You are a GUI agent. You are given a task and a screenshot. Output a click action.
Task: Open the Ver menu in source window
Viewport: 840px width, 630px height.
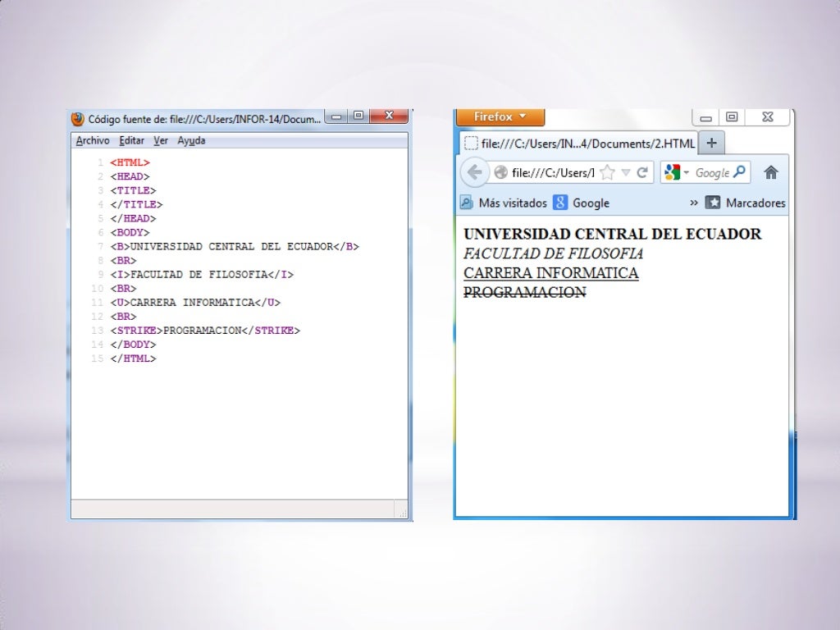click(161, 140)
